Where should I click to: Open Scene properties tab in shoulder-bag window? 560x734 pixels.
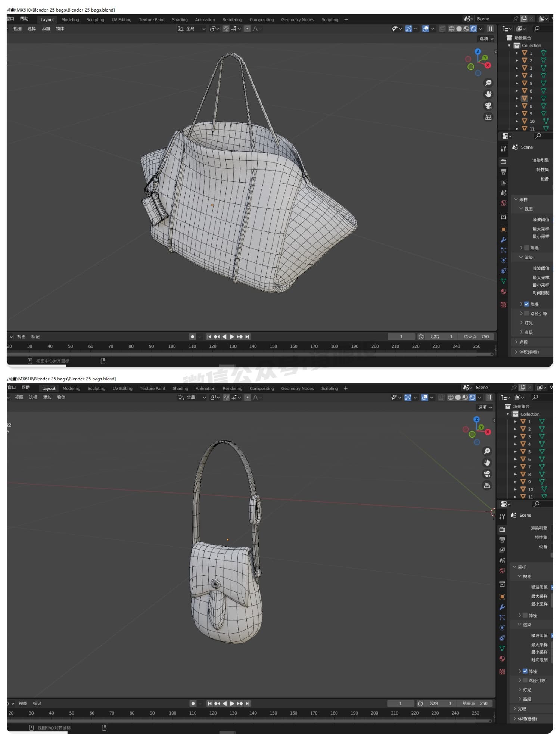click(502, 560)
